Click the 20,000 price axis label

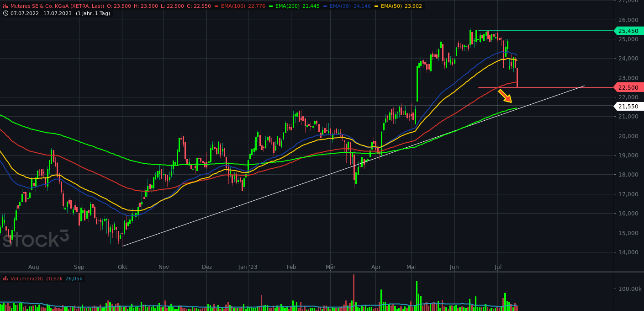click(628, 136)
